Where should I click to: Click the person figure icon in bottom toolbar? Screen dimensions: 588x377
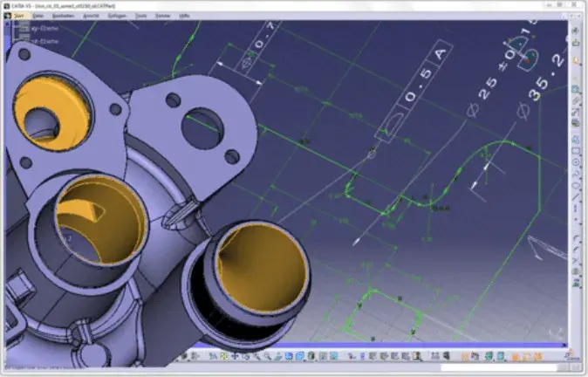(417, 356)
